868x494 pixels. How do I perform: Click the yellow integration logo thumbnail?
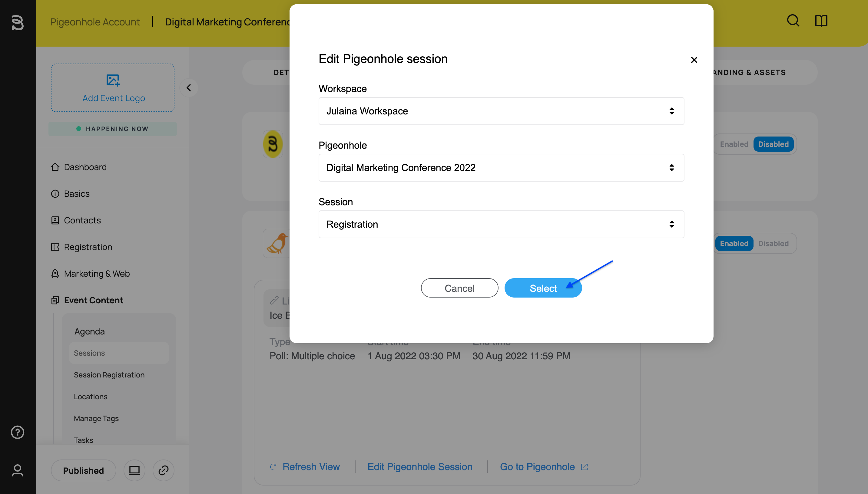point(273,144)
